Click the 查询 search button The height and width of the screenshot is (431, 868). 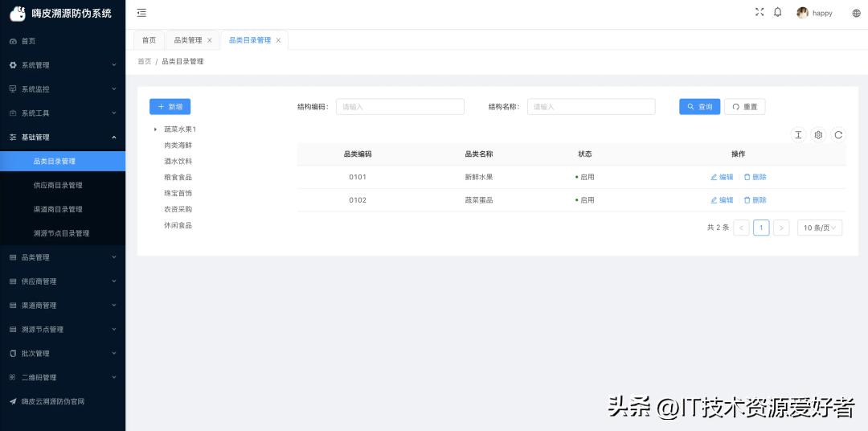pos(700,106)
